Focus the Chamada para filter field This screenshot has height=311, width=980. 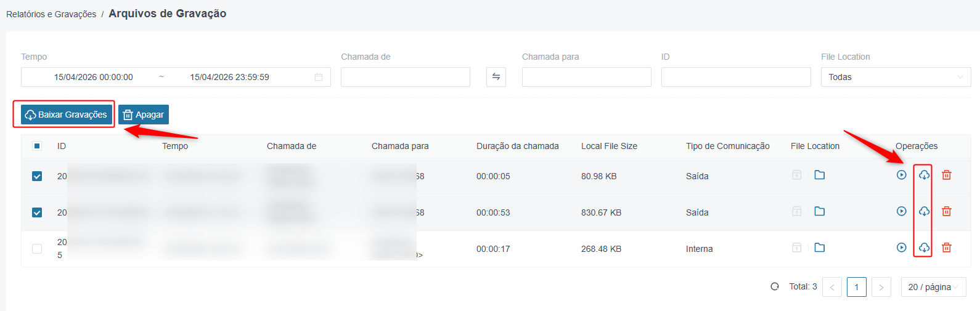click(x=587, y=77)
